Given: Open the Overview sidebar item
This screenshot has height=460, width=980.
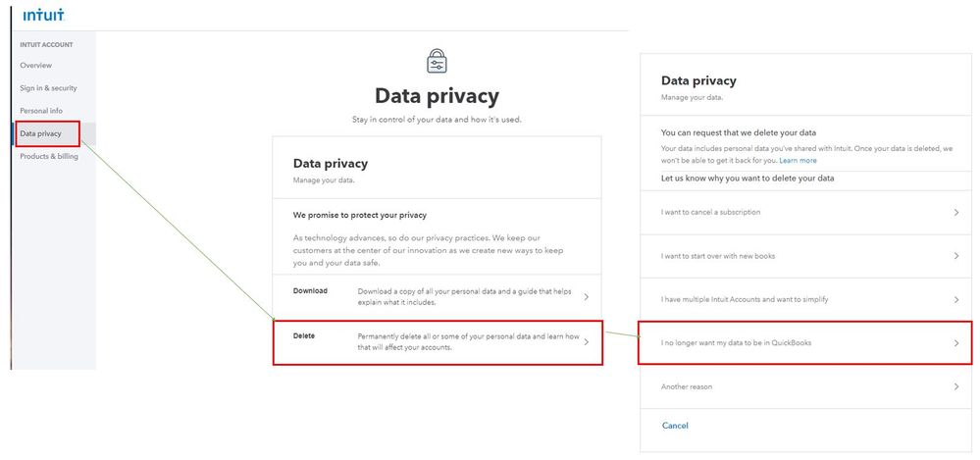Looking at the screenshot, I should (35, 66).
